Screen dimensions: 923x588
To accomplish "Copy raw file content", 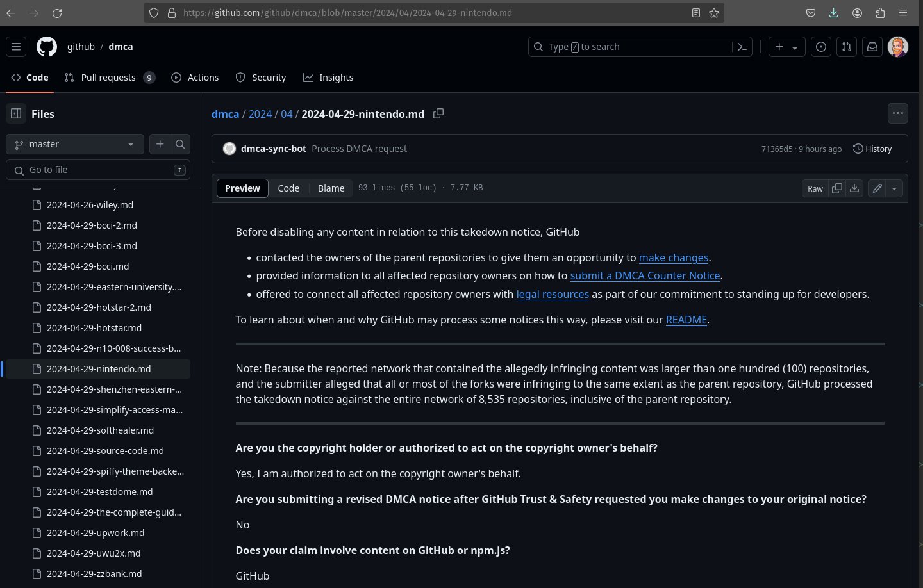I will (x=837, y=188).
